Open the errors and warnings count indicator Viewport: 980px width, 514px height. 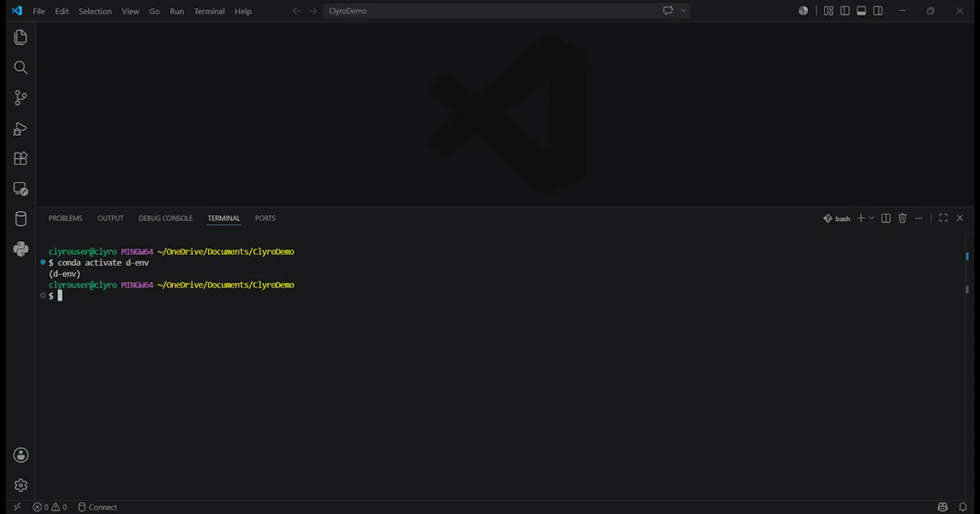tap(50, 507)
